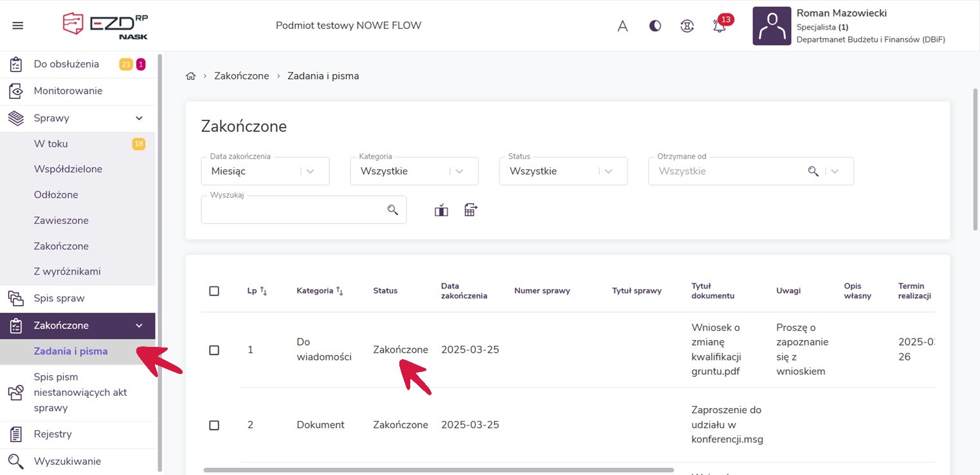
Task: Open the Kategoria filter dropdown
Action: (x=414, y=171)
